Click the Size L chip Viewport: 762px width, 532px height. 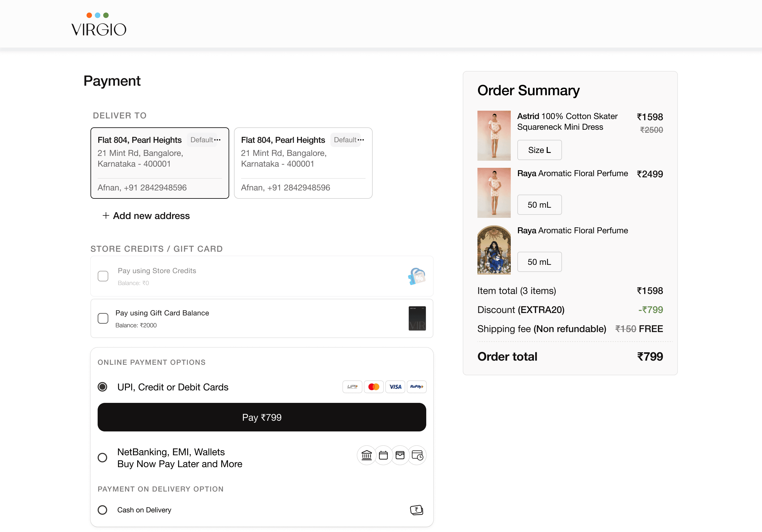[539, 150]
